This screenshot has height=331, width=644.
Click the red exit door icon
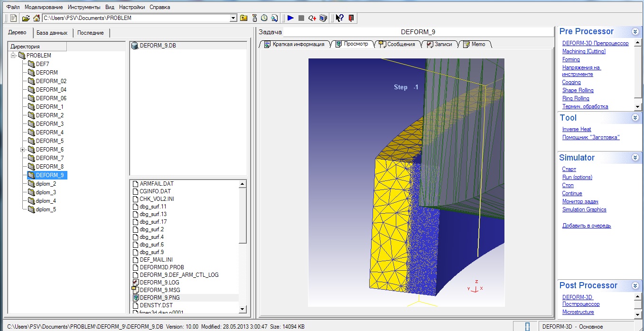click(x=351, y=18)
